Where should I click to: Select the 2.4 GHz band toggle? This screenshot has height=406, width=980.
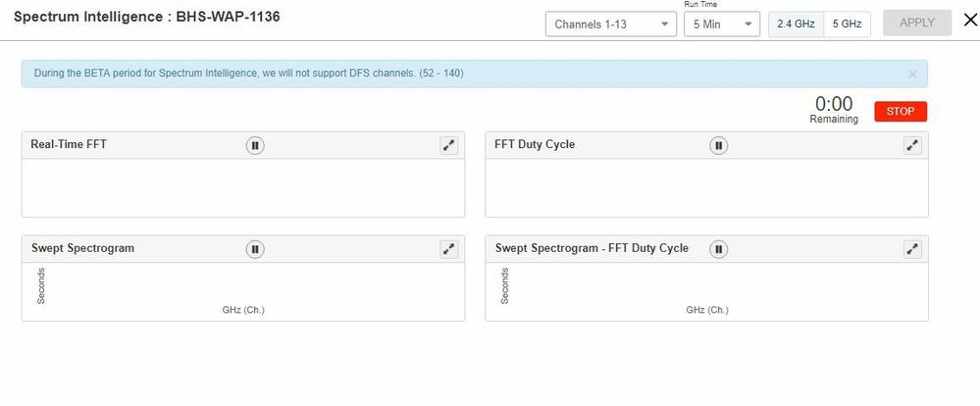click(796, 24)
